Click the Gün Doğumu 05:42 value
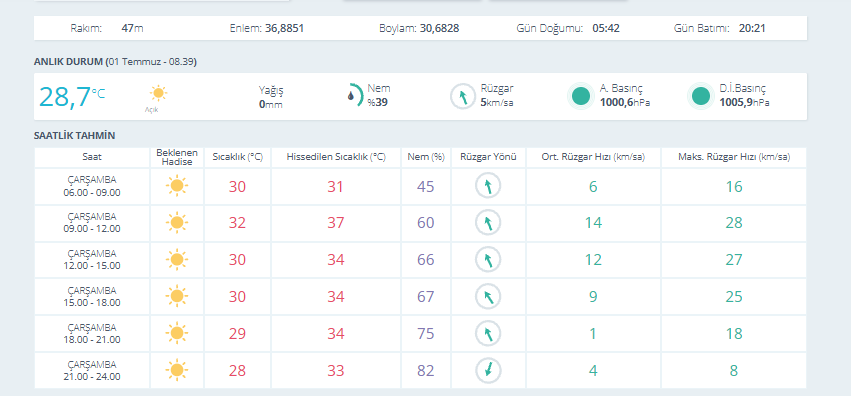 coord(606,28)
